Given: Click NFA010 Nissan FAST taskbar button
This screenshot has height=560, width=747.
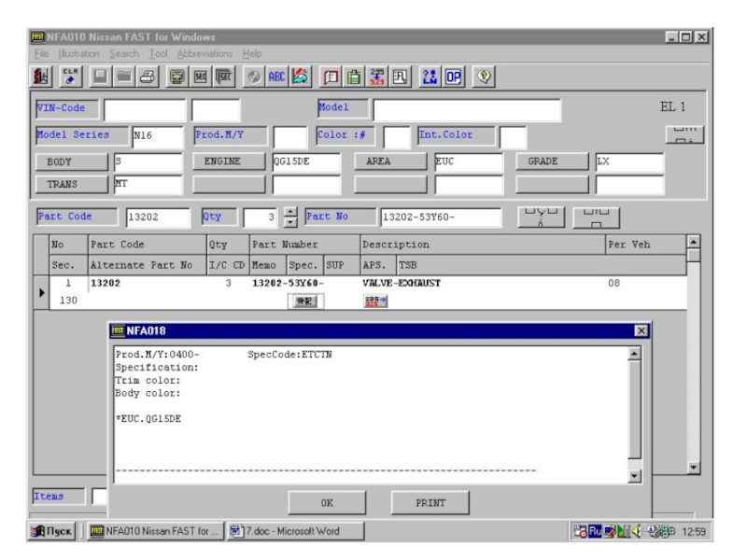Looking at the screenshot, I should (x=156, y=531).
